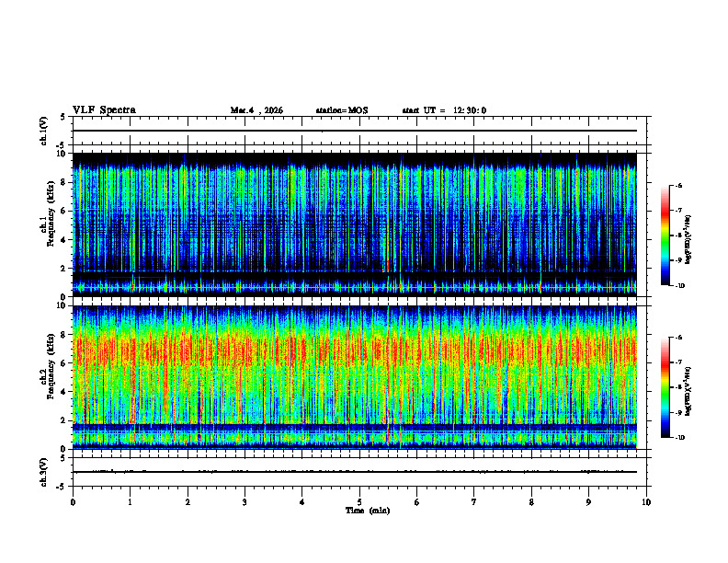Click the "4" kHz tick on the ch.1 axis
728x563 pixels.
(64, 240)
